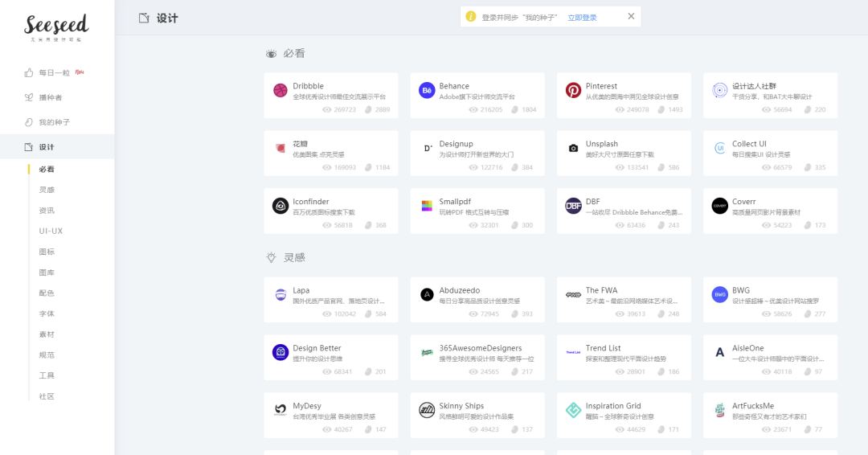The width and height of the screenshot is (868, 455).
Task: Click the Smallpdf colorful icon
Action: click(427, 206)
